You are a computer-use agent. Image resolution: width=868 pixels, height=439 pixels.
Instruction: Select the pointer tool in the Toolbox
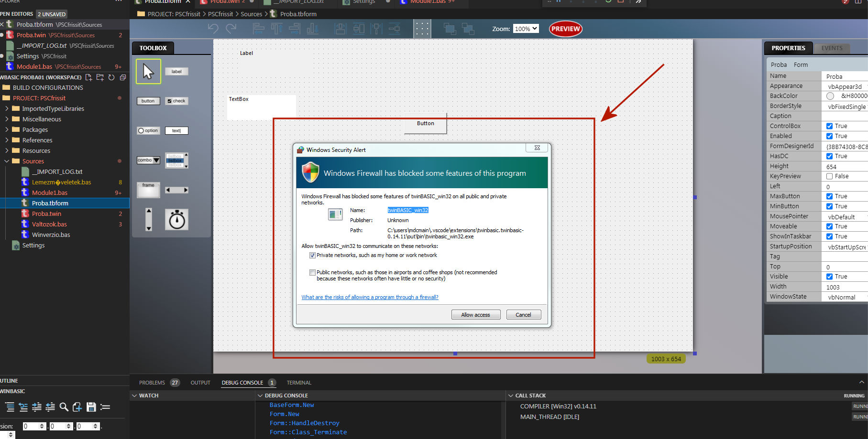(x=148, y=71)
